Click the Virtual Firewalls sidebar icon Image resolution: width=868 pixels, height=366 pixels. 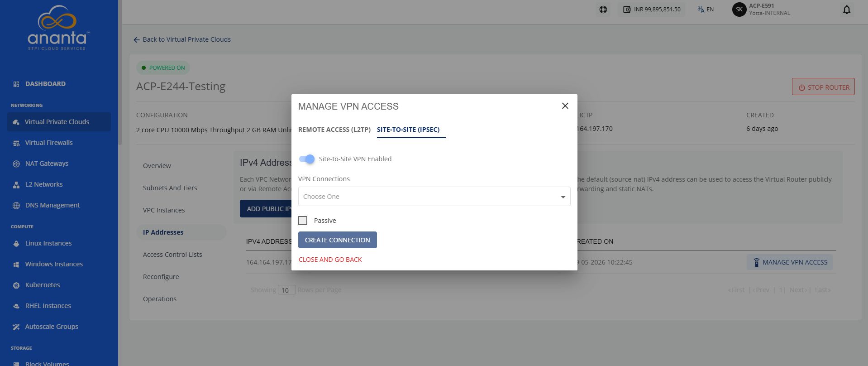[16, 143]
